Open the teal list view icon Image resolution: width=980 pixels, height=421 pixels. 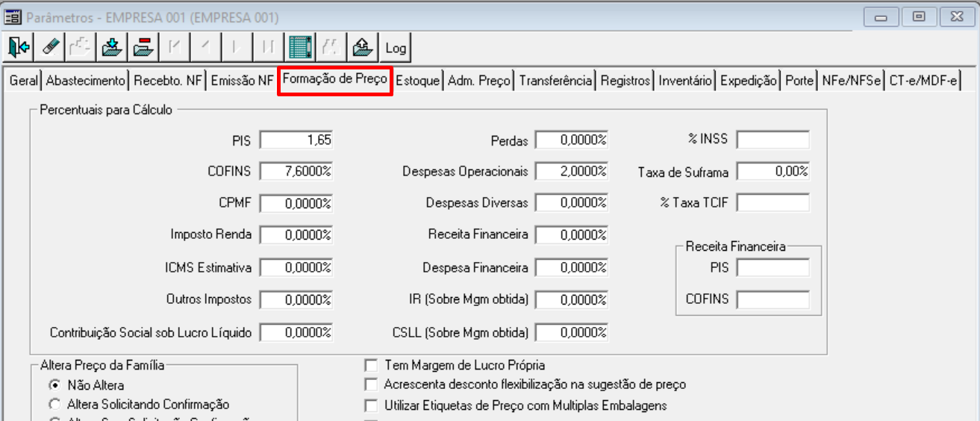pyautogui.click(x=300, y=48)
